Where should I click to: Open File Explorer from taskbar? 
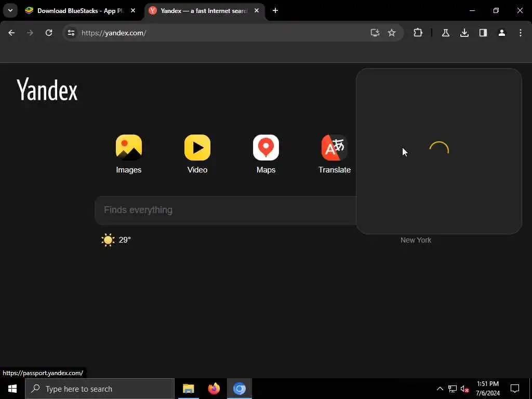click(188, 389)
